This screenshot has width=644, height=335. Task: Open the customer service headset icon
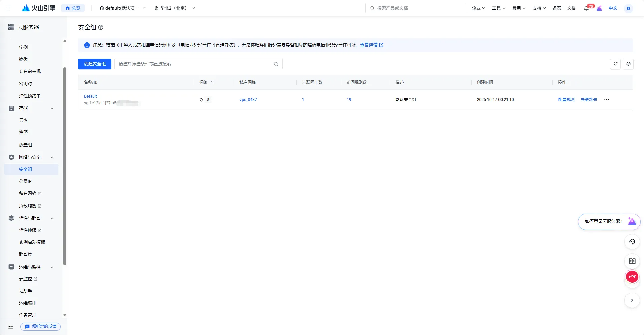(632, 242)
